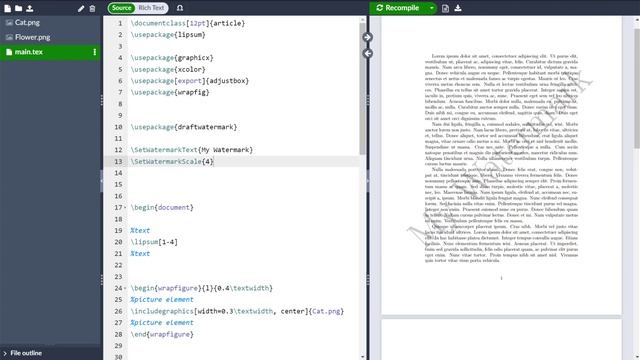
Task: Click line number 13 in gutter
Action: pyautogui.click(x=118, y=162)
